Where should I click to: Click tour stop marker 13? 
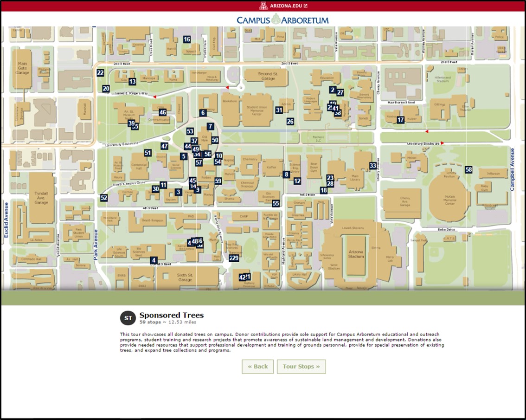tap(133, 81)
